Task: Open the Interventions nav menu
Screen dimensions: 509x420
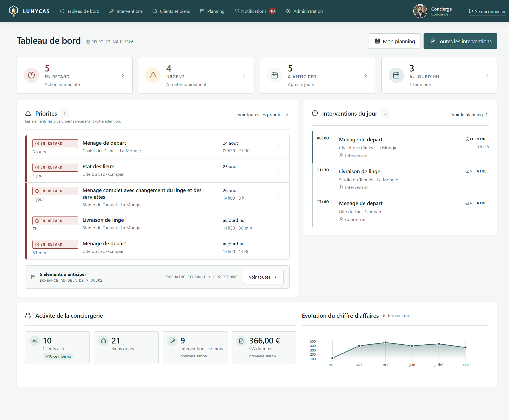Action: pyautogui.click(x=126, y=11)
